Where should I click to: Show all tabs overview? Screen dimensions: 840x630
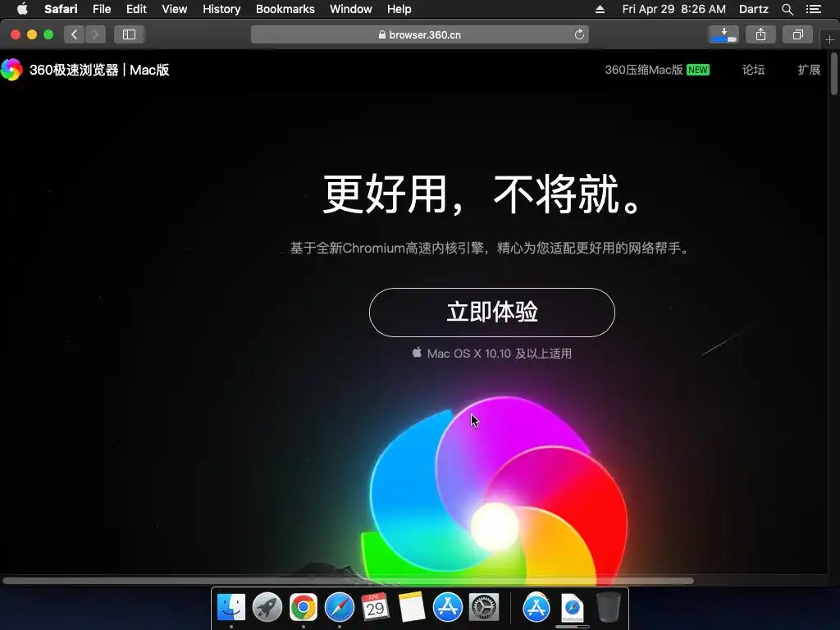[x=797, y=34]
